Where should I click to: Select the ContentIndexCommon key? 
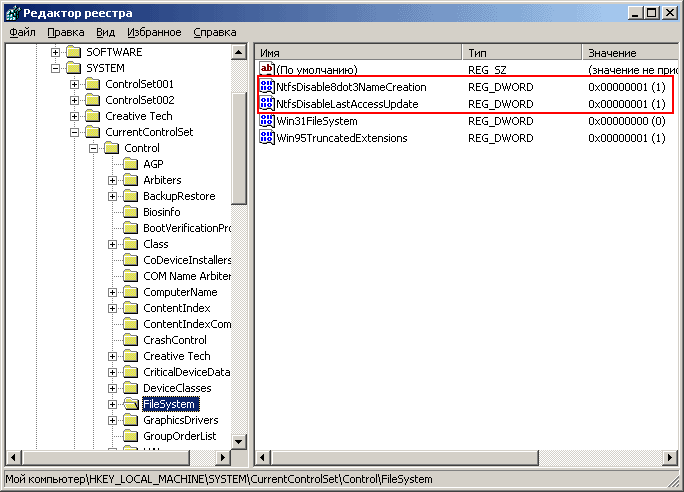[x=187, y=324]
